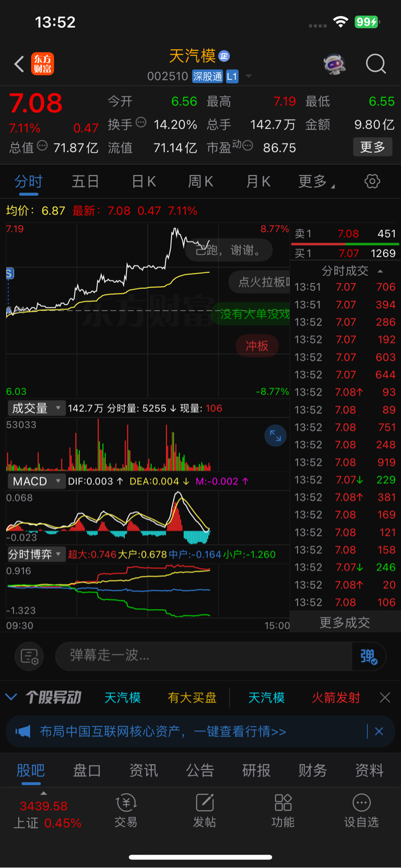Open 盘口 tab
Viewport: 401px width, 868px height.
87,770
